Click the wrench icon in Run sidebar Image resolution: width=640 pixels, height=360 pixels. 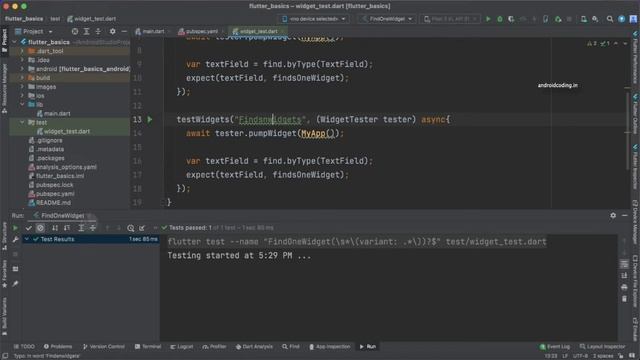[x=15, y=240]
